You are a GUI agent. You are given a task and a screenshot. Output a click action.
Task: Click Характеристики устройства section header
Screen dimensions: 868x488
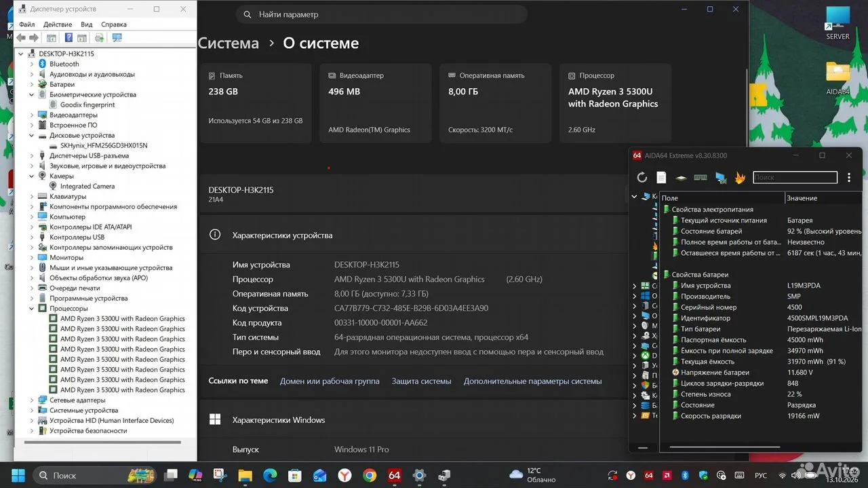282,235
